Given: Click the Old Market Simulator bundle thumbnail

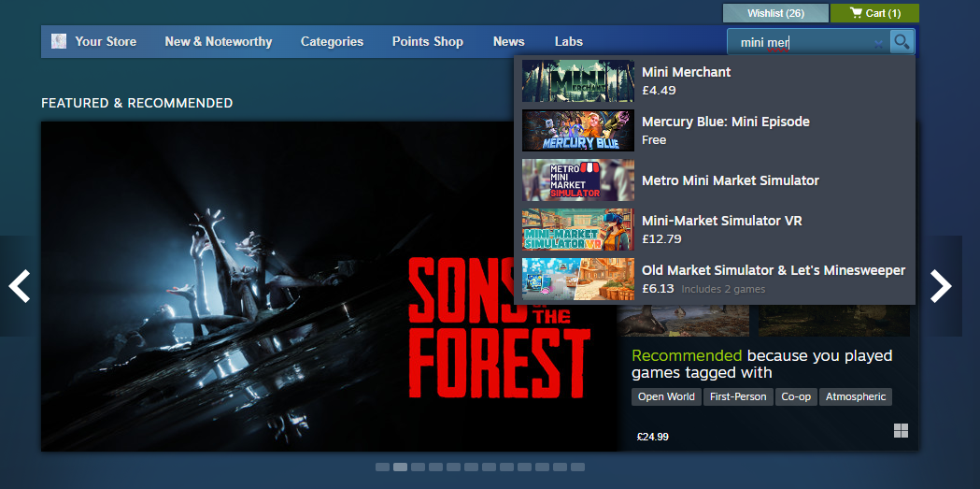Looking at the screenshot, I should point(578,279).
